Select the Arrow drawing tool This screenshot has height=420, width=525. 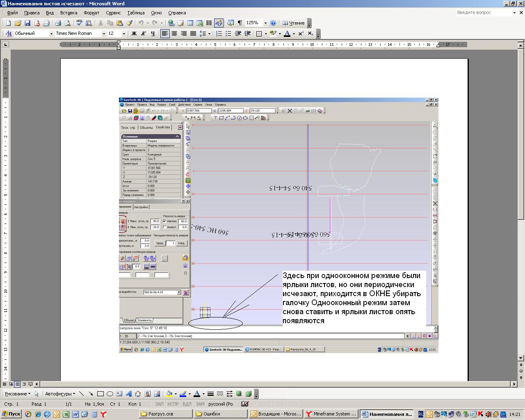tap(91, 394)
